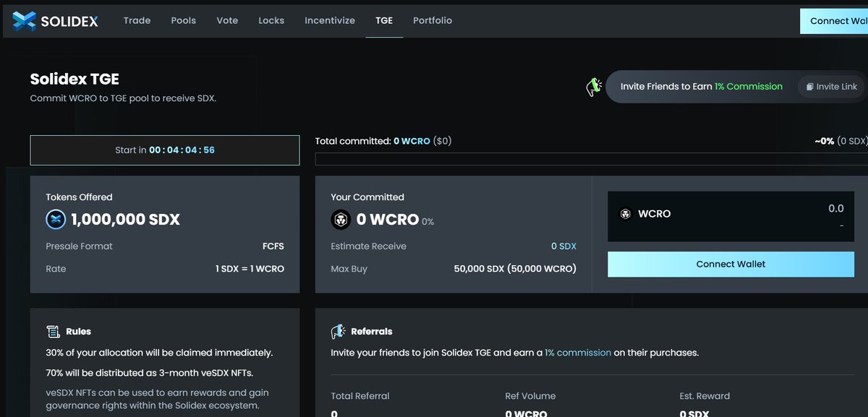This screenshot has height=417, width=868.
Task: Switch to the Locks tab
Action: pyautogui.click(x=271, y=20)
